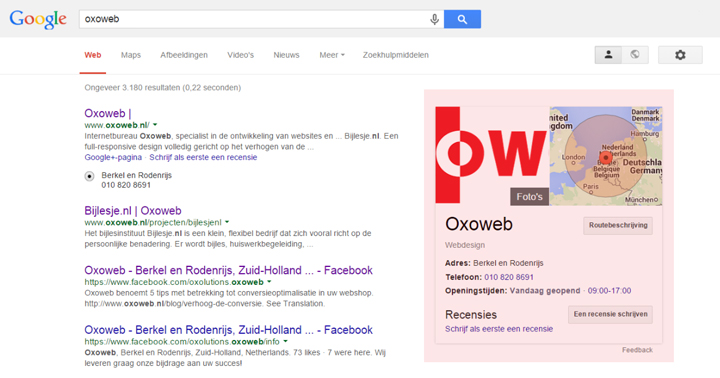
Task: Click the Foto's label on the logo
Action: pyautogui.click(x=529, y=197)
